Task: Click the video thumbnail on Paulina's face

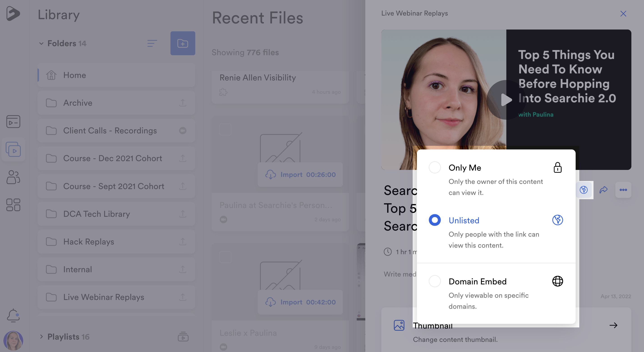Action: point(444,100)
